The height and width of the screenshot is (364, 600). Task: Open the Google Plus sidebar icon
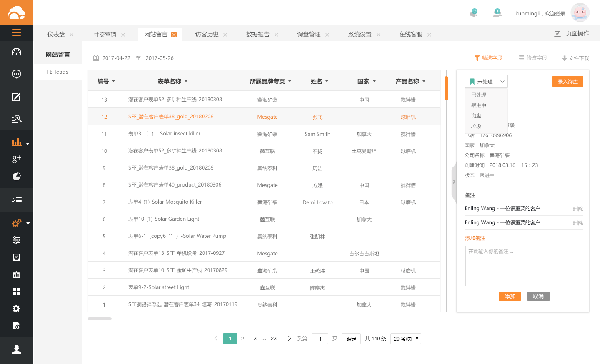17,159
